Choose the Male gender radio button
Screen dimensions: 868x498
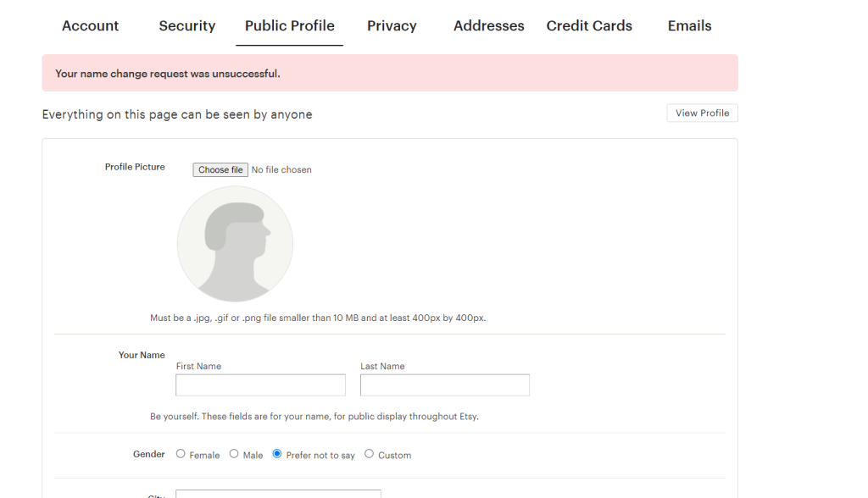(234, 454)
